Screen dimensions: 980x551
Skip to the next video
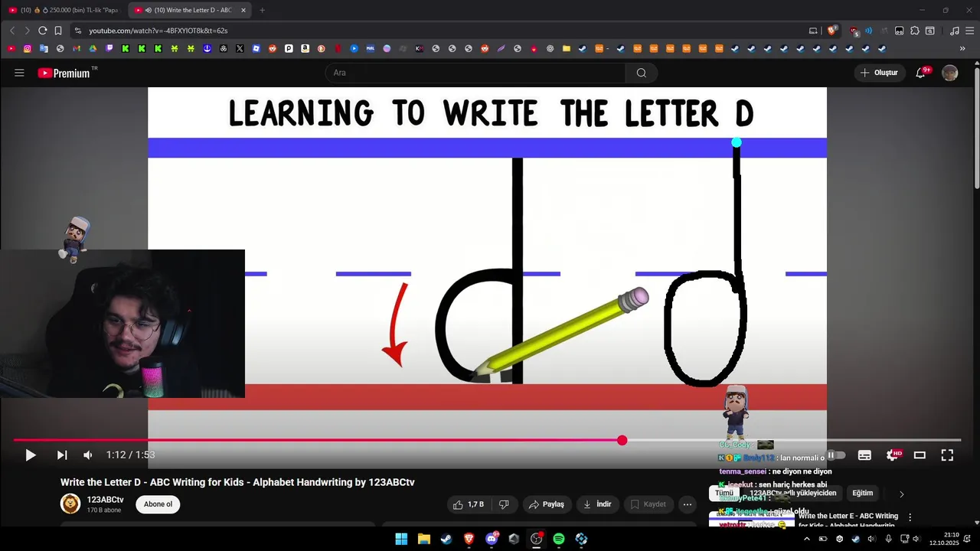62,455
